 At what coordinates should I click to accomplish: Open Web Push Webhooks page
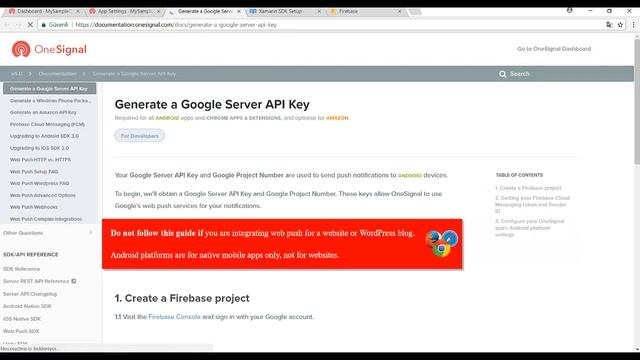(33, 207)
